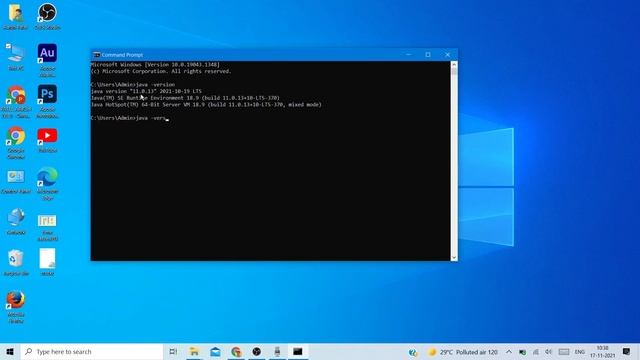
Task: Open the Chrome profile shortcut with red badge
Action: (x=16, y=101)
